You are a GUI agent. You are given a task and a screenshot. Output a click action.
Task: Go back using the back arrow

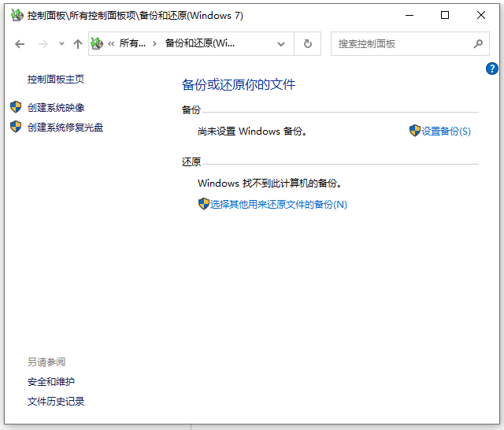(x=20, y=44)
